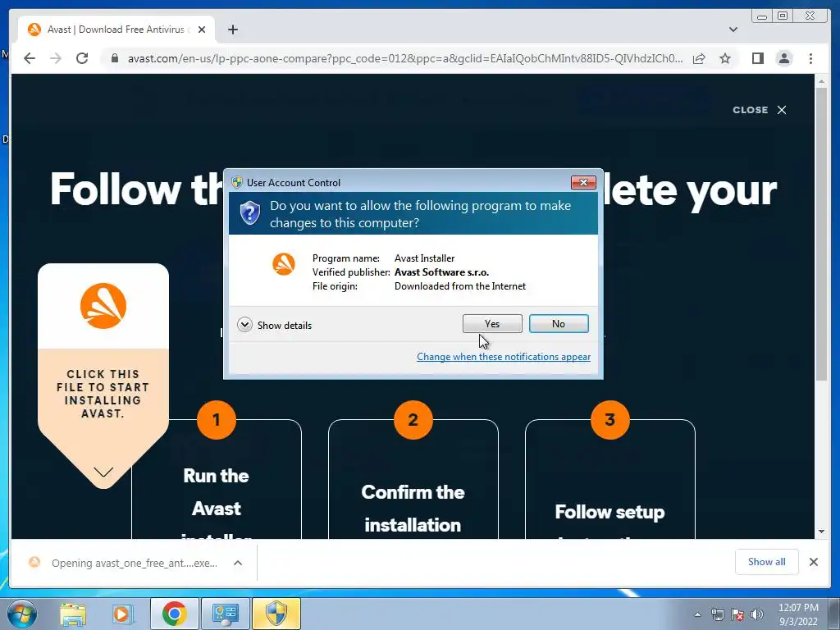Expand download item options caret

238,563
